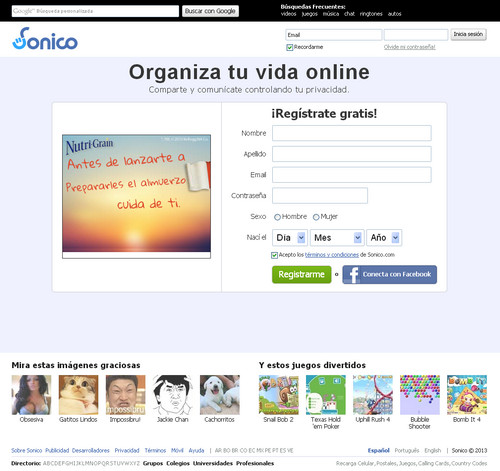This screenshot has height=471, width=500.
Task: Click the Facebook logo on Conecta button
Action: [x=353, y=275]
